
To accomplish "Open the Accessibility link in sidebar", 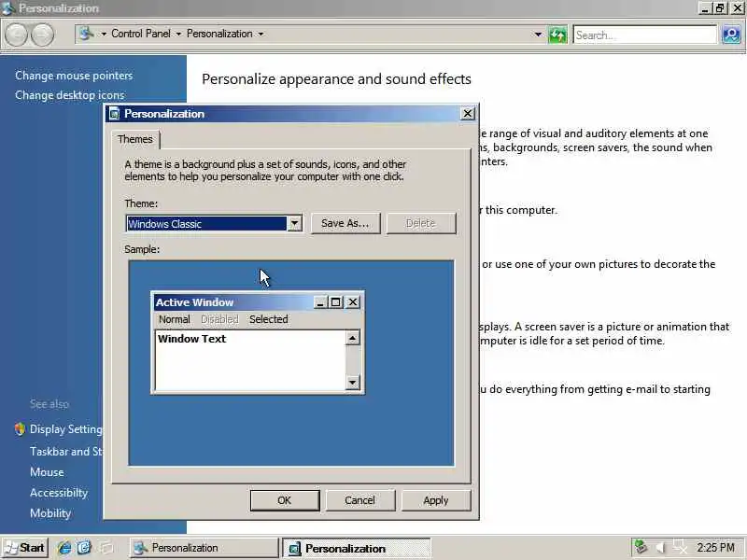I will click(59, 493).
